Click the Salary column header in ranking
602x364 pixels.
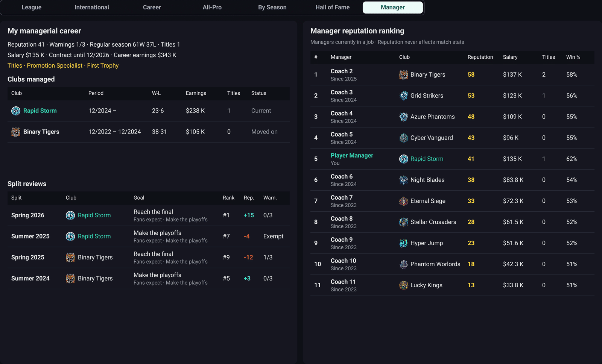(510, 57)
